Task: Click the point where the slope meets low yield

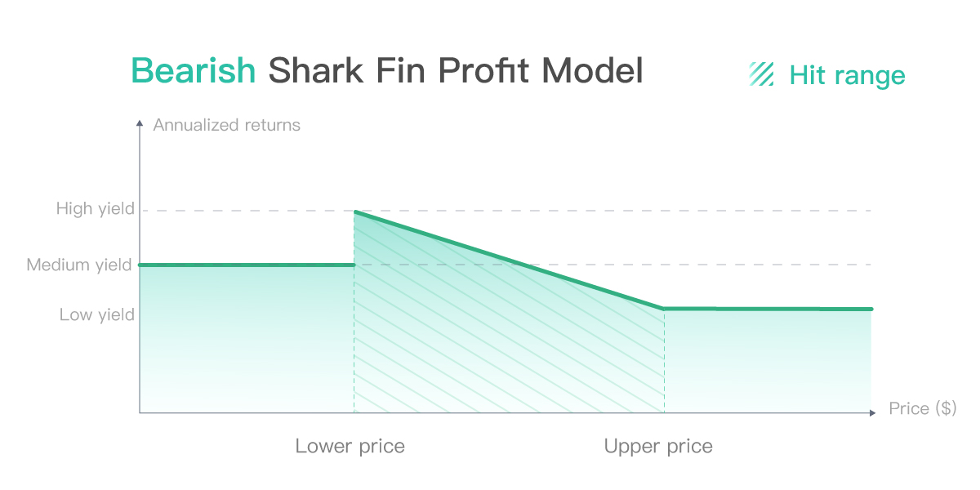Action: [x=663, y=309]
